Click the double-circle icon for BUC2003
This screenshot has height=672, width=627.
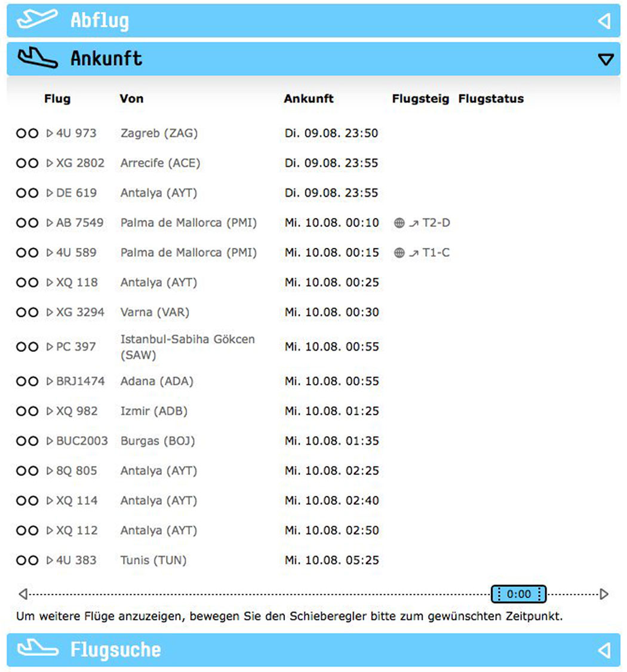coord(27,441)
